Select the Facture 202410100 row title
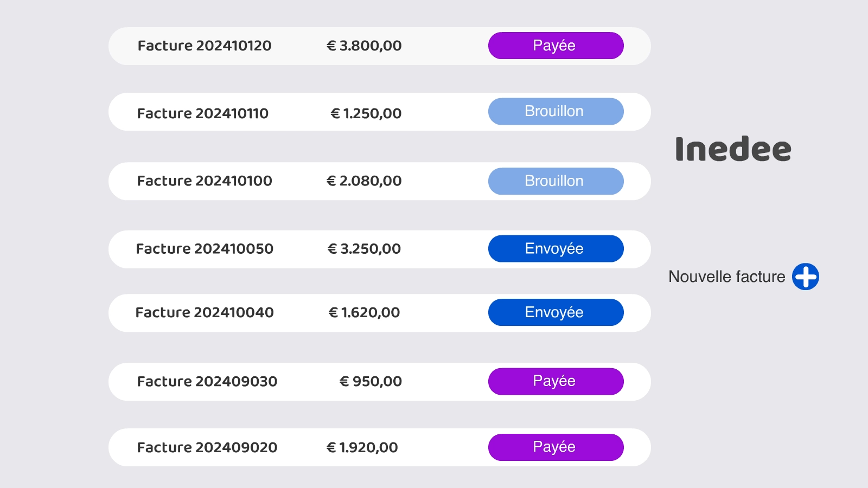 (205, 181)
